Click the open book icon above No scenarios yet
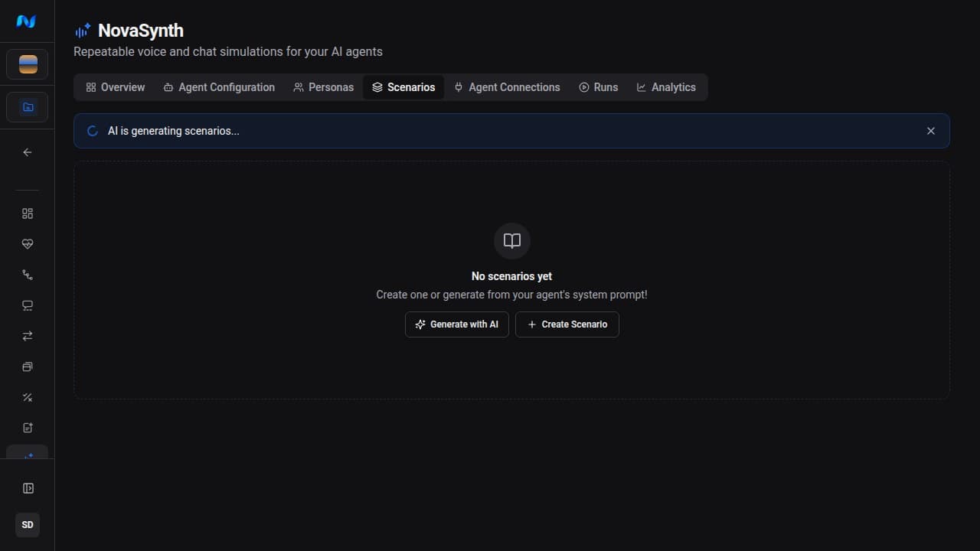Viewport: 980px width, 551px height. pos(512,241)
